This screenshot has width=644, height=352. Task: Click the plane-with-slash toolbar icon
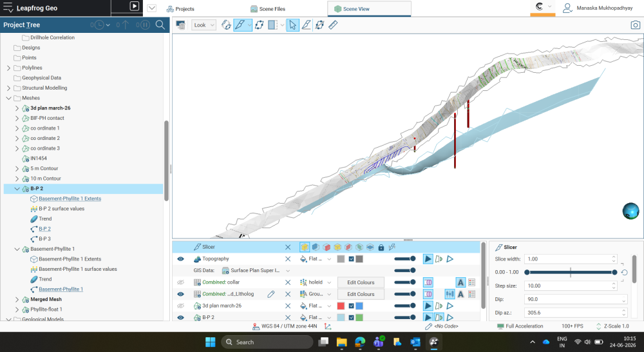click(319, 25)
